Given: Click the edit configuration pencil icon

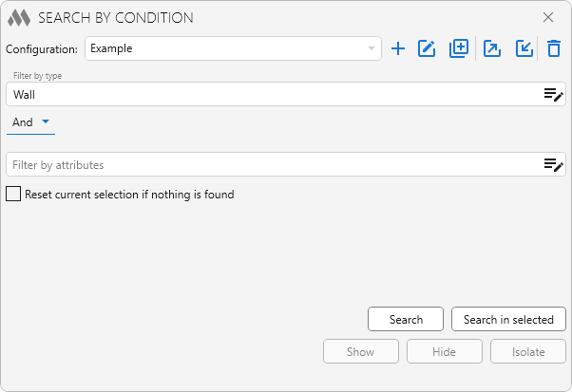Looking at the screenshot, I should [x=427, y=48].
